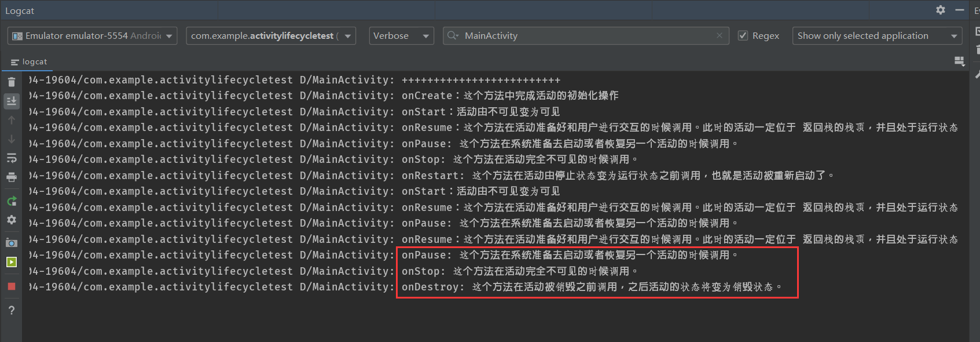Select the logcat tab
This screenshot has width=980, height=342.
29,61
